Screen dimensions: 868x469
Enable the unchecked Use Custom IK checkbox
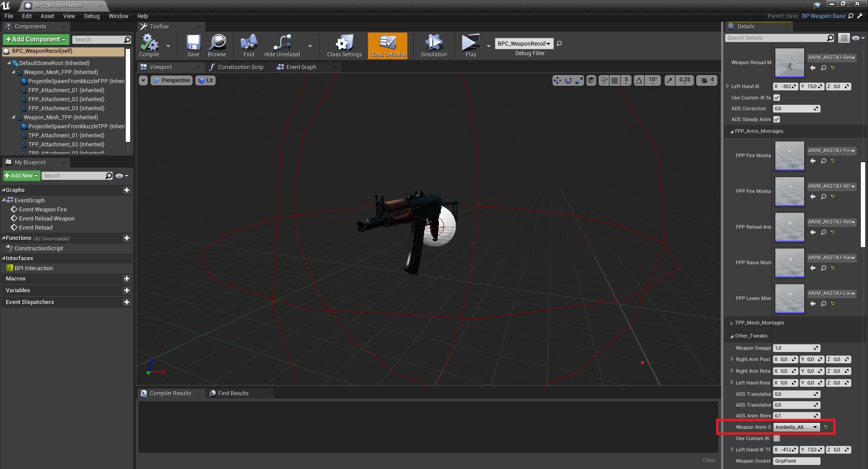coord(777,438)
